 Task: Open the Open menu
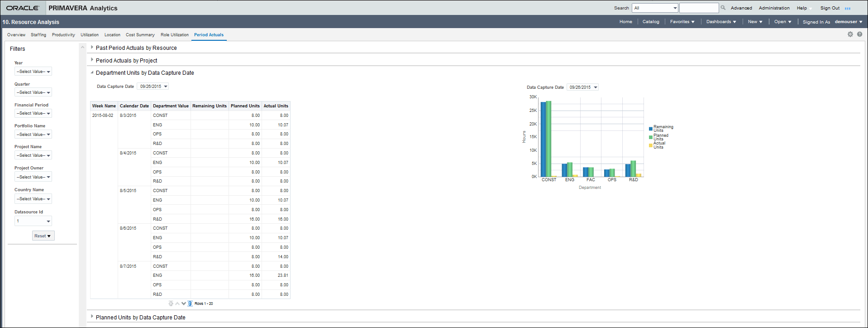pyautogui.click(x=782, y=22)
